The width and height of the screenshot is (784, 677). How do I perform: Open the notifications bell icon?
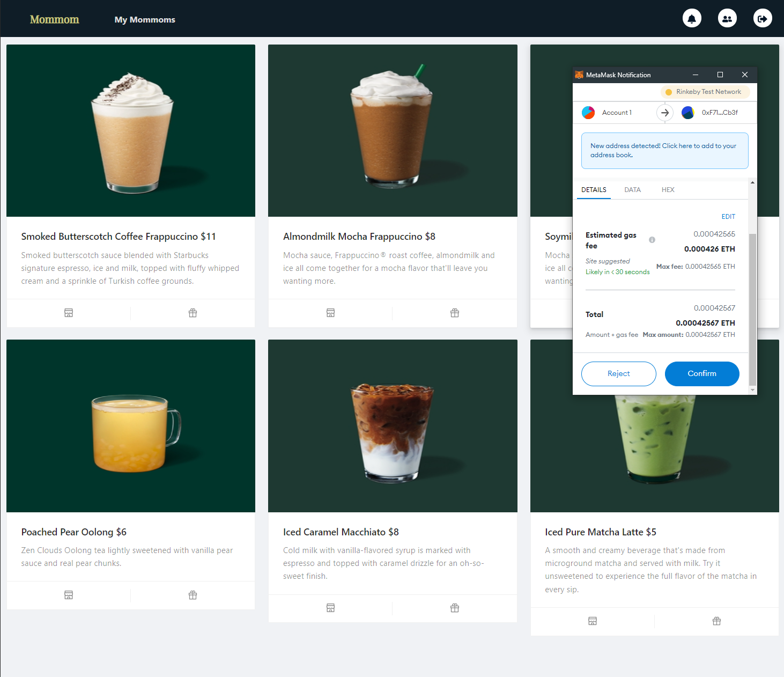692,19
